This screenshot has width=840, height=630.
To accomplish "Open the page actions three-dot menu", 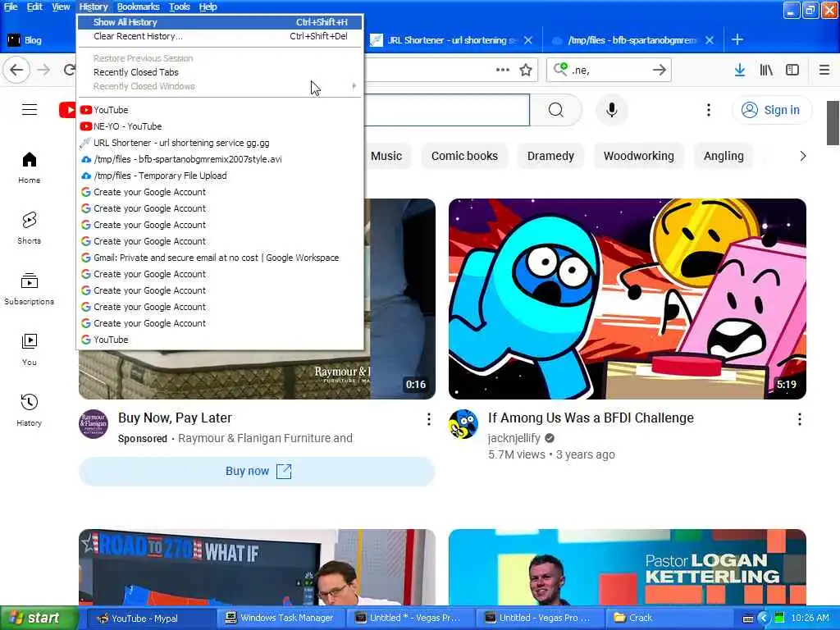I will (x=503, y=70).
